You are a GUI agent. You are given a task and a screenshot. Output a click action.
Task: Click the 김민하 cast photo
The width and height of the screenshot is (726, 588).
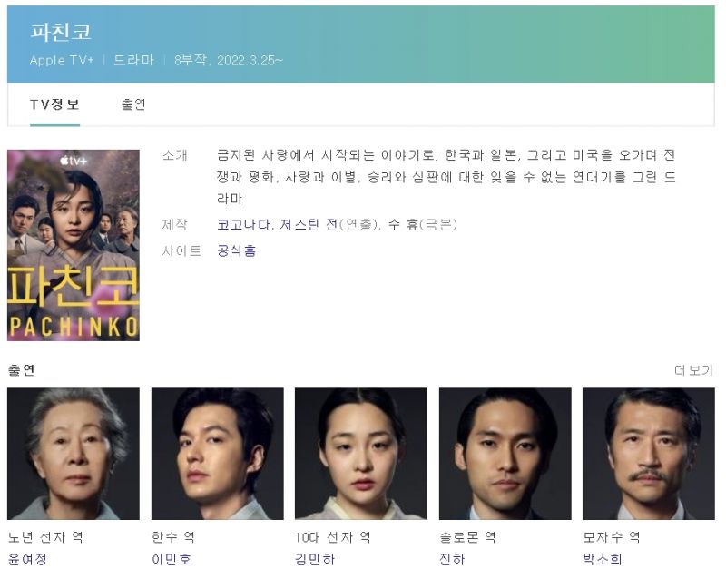point(360,454)
